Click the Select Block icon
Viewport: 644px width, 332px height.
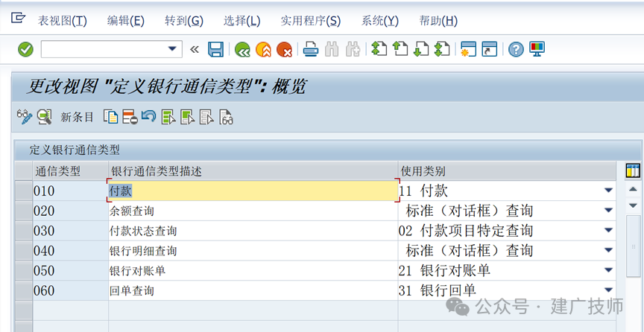point(188,118)
